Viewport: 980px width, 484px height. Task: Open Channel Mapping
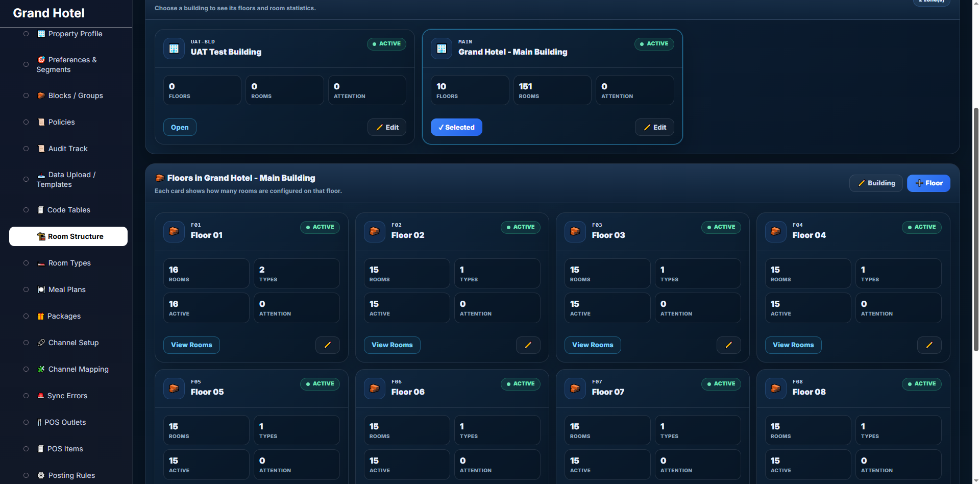point(68,369)
